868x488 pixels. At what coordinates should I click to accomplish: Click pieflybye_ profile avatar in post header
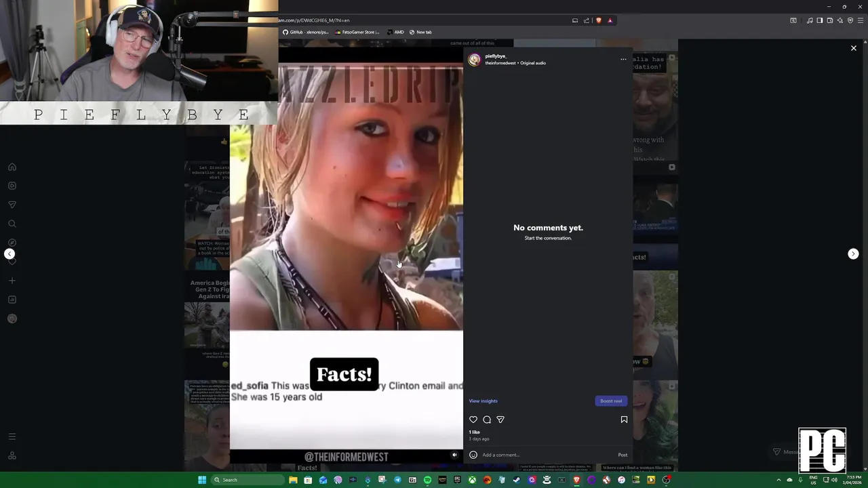[x=475, y=60]
